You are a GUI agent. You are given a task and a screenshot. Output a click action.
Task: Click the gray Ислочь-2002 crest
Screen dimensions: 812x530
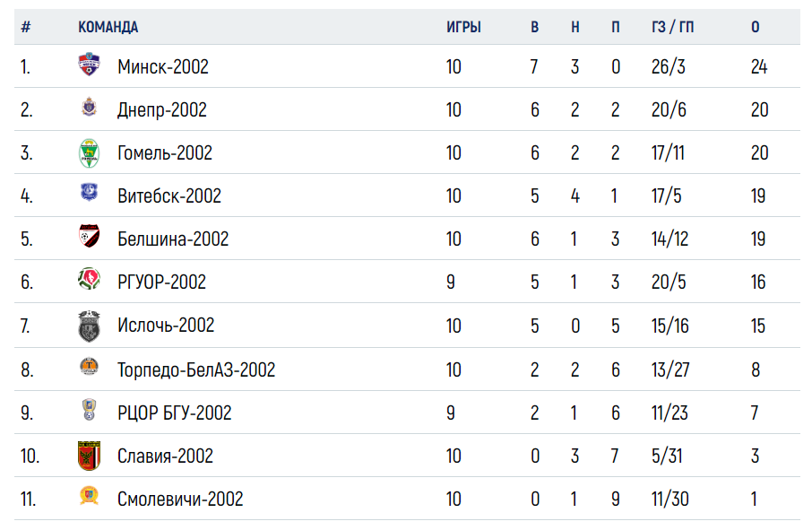click(x=89, y=326)
